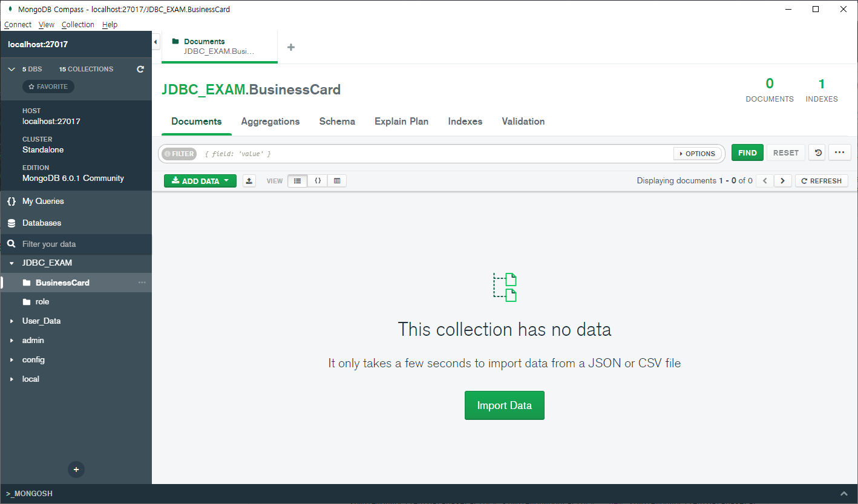Switch to Validation tab
Image resolution: width=858 pixels, height=504 pixels.
pos(523,122)
